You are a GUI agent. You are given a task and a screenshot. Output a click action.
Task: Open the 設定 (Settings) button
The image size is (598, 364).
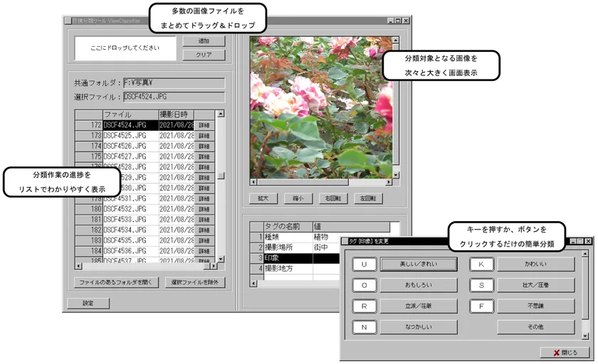[88, 303]
